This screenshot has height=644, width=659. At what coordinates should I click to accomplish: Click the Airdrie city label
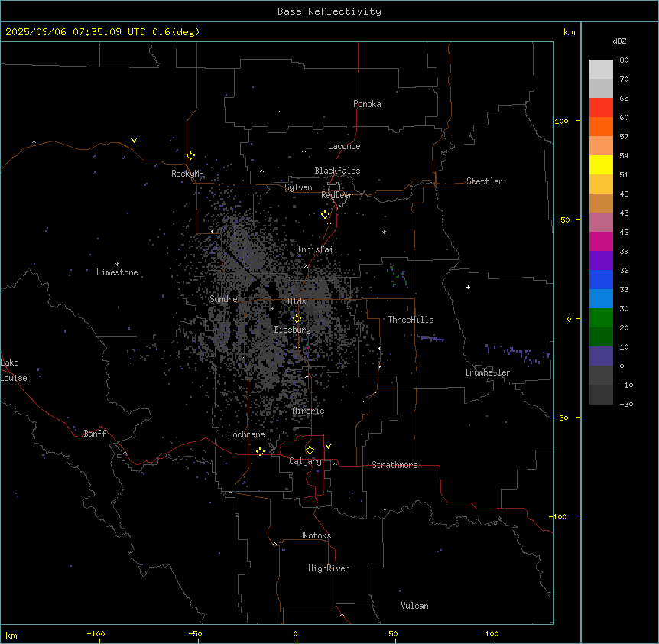coord(309,411)
